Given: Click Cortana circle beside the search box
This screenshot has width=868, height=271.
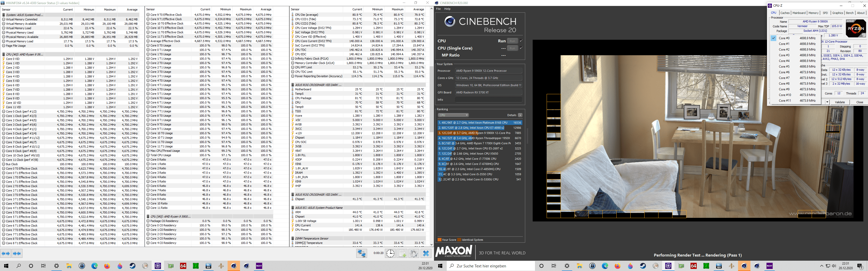Looking at the screenshot, I should [x=541, y=266].
